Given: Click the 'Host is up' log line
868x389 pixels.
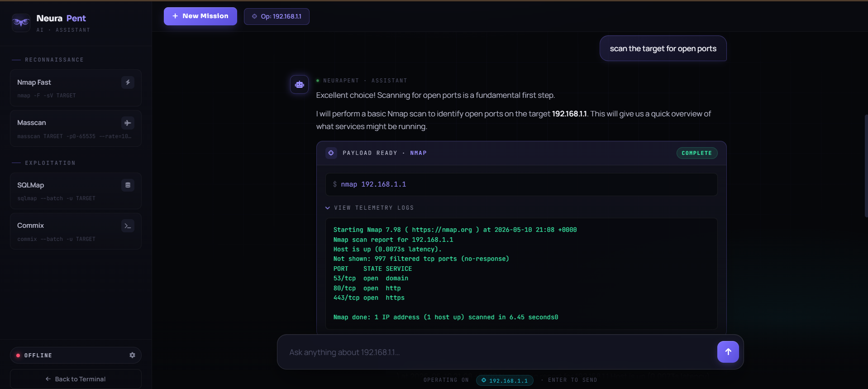Looking at the screenshot, I should point(387,250).
